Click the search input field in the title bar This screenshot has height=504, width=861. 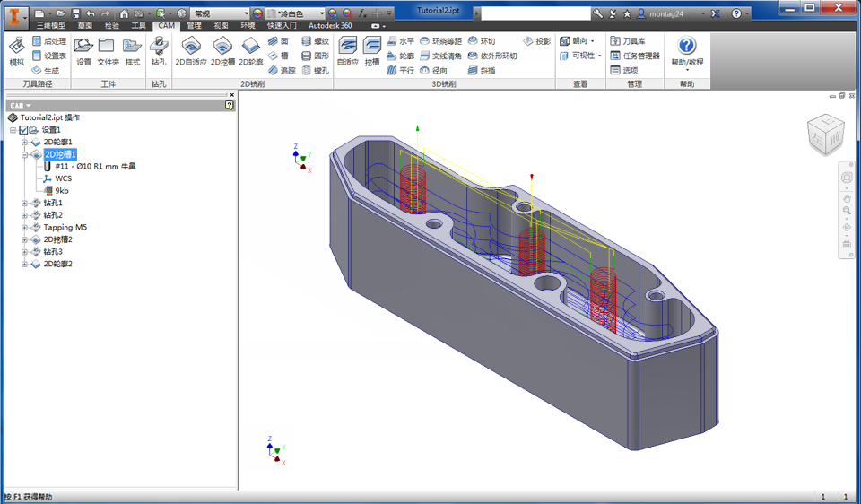[535, 13]
